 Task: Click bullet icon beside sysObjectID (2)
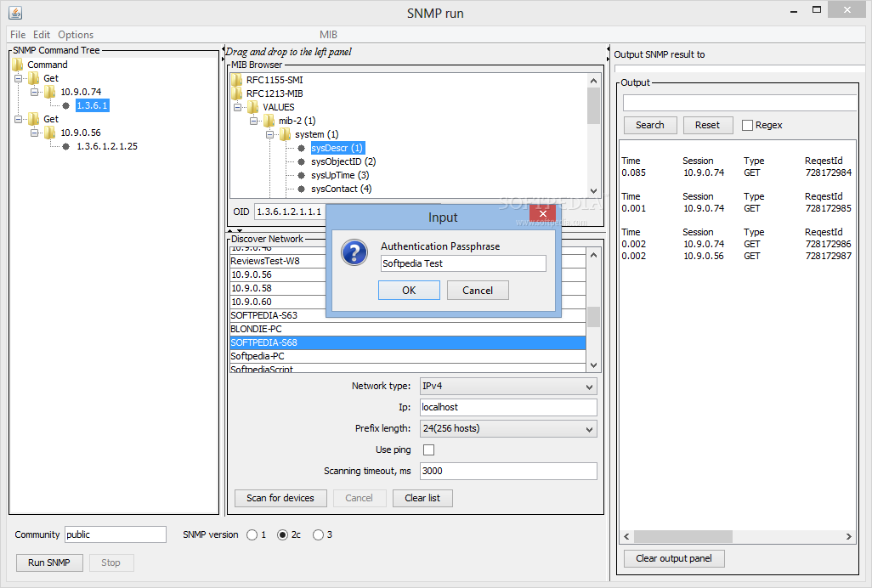(302, 161)
